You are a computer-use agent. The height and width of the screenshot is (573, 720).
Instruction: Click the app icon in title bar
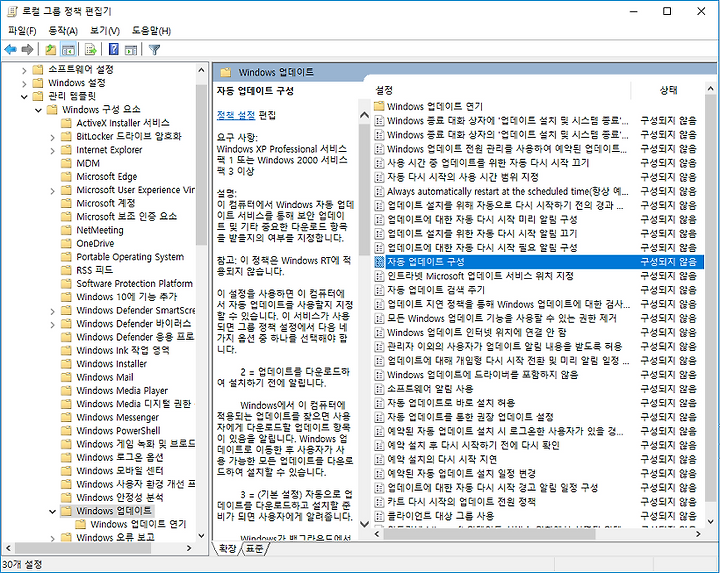coord(12,11)
